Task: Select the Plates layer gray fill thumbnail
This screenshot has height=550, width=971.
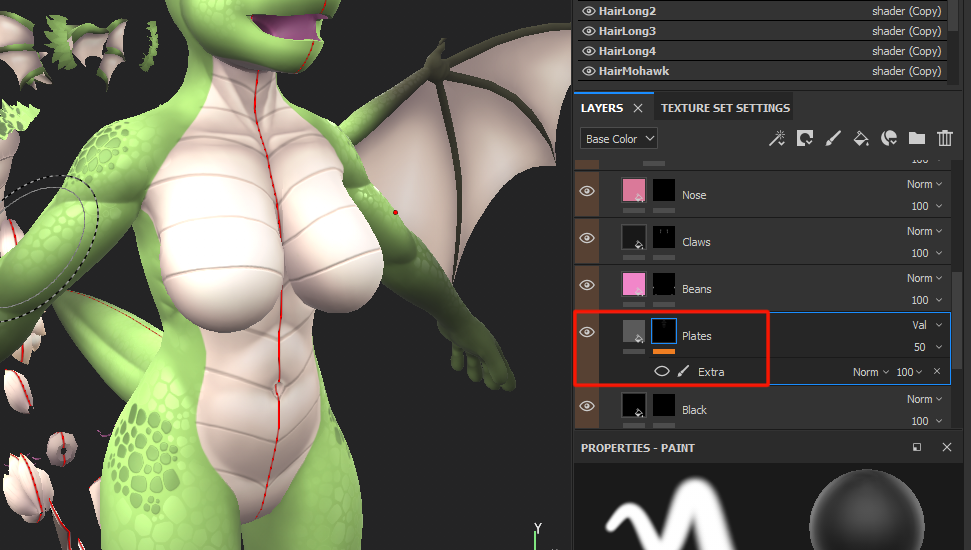Action: click(x=634, y=331)
